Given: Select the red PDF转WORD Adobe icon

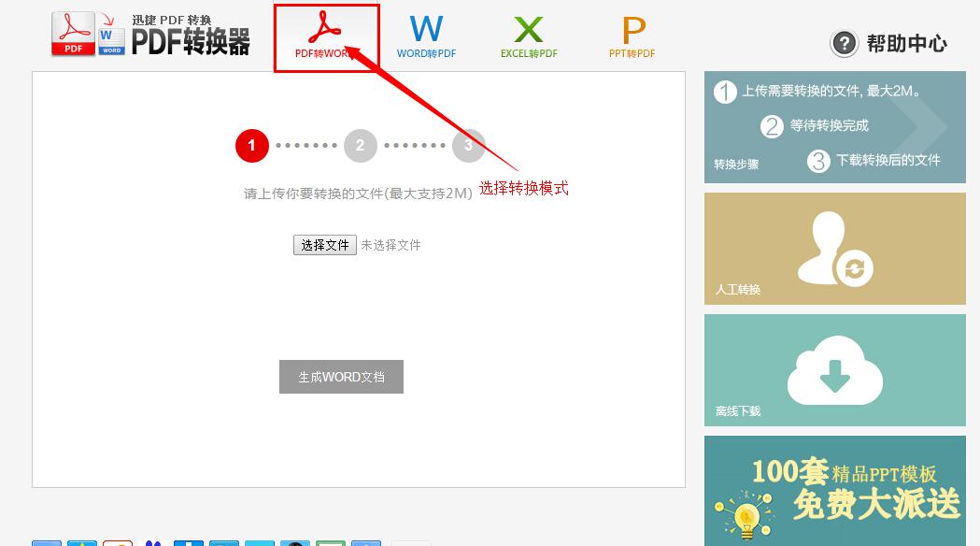Looking at the screenshot, I should 326,26.
